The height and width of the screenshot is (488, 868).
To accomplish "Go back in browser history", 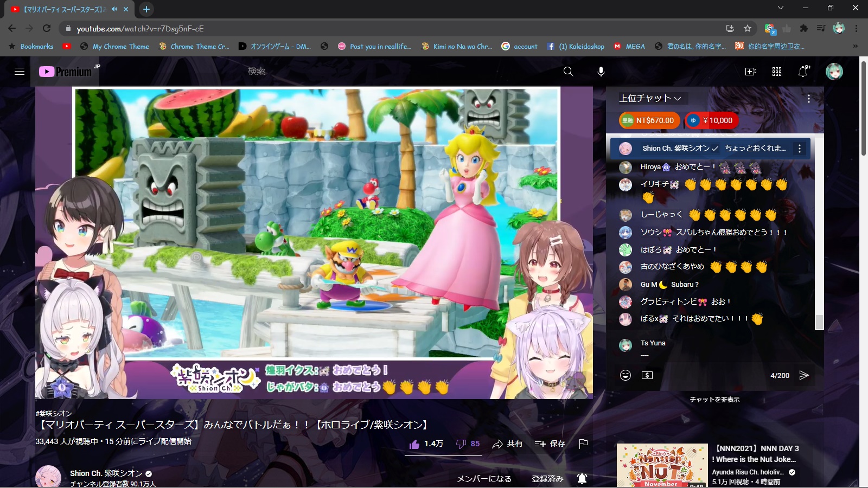I will [x=12, y=28].
